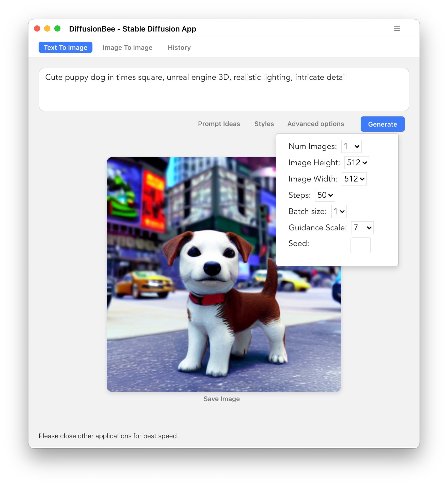448x486 pixels.
Task: Open the Image Width dropdown
Action: click(x=354, y=179)
